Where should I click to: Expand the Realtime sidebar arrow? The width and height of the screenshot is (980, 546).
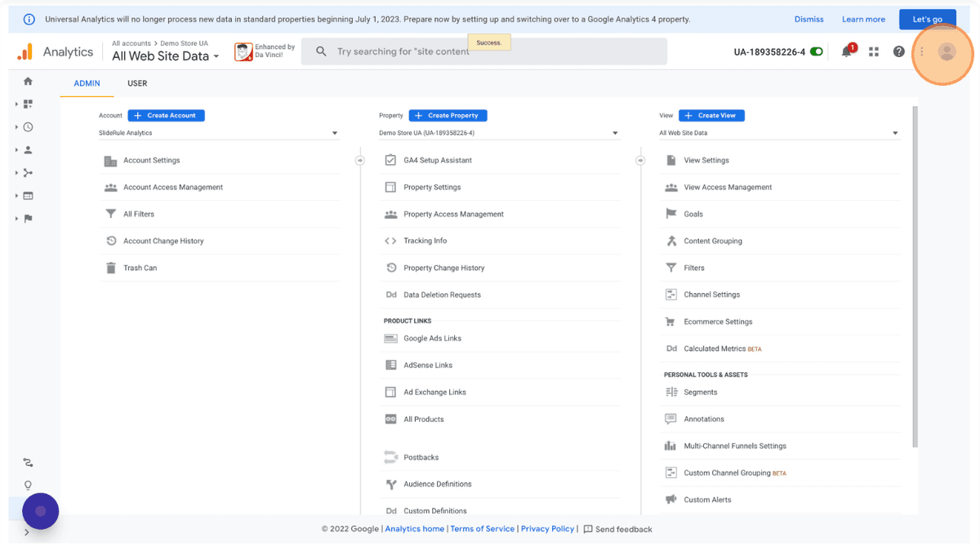pyautogui.click(x=17, y=127)
